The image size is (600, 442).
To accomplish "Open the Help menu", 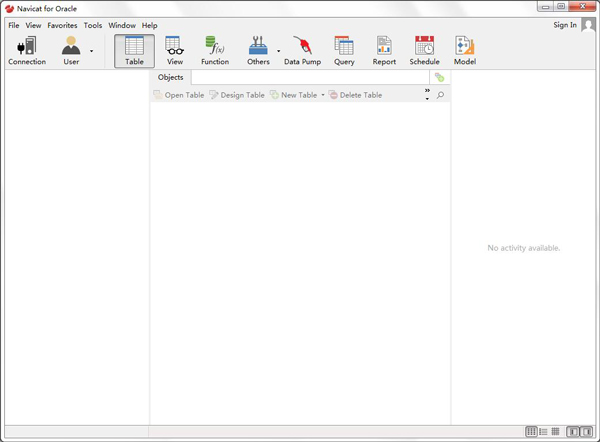I will [150, 25].
